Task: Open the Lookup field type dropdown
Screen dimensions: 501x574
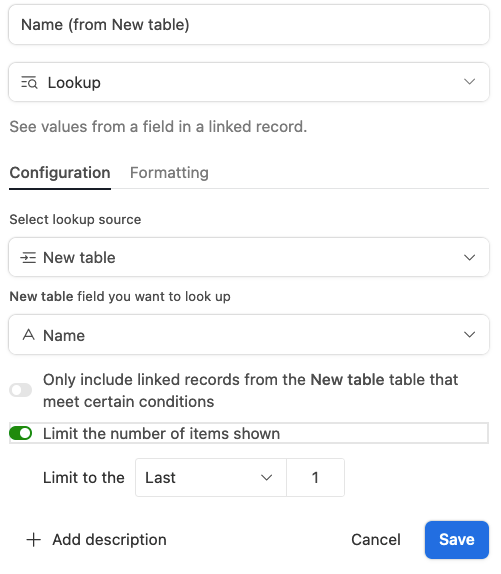Action: [x=249, y=82]
